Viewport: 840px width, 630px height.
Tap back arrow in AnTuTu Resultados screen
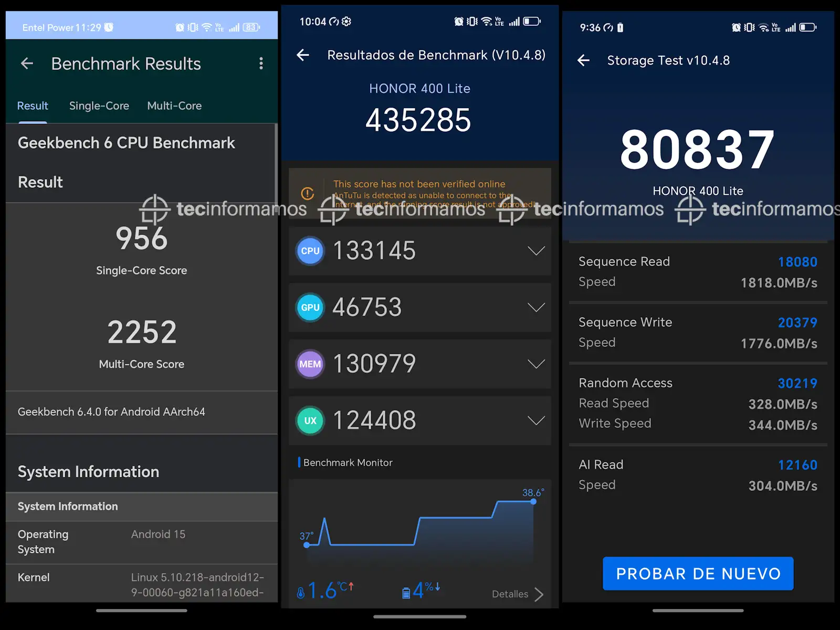click(303, 55)
